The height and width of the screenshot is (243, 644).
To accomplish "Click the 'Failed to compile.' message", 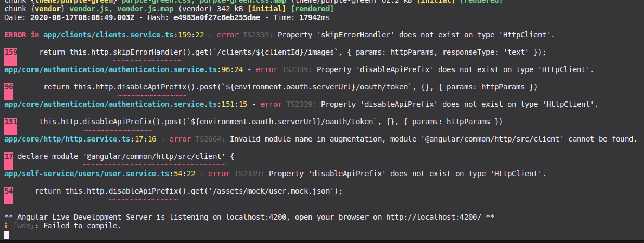I will pyautogui.click(x=82, y=226).
